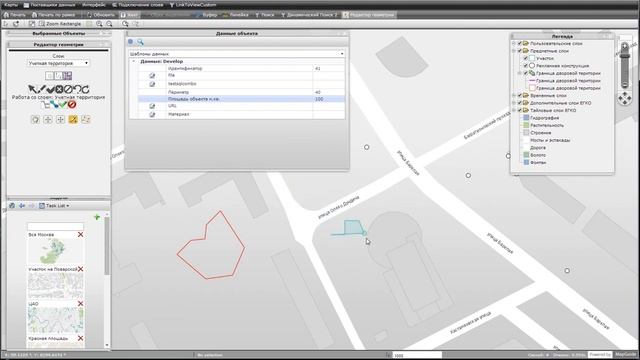This screenshot has width=640, height=360.
Task: Collapse the 'Предметные слои' tree node
Action: pyautogui.click(x=514, y=51)
